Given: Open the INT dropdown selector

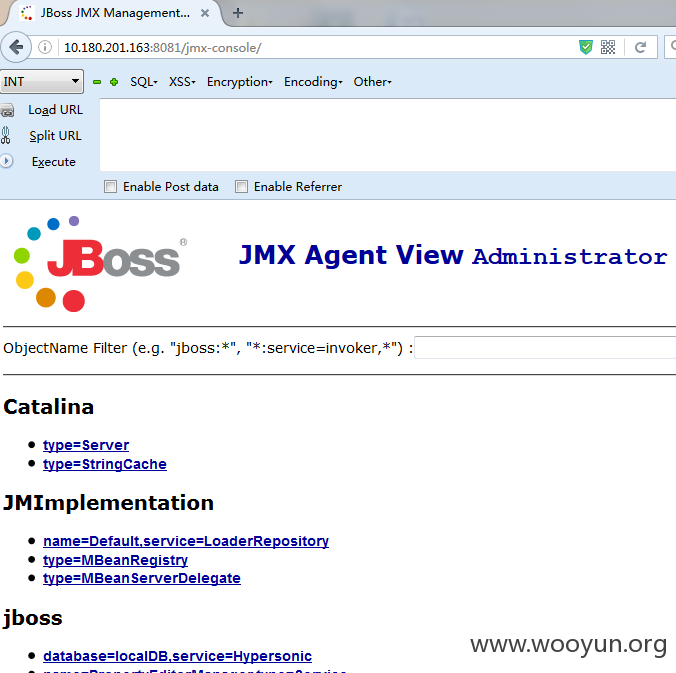Looking at the screenshot, I should [x=41, y=81].
